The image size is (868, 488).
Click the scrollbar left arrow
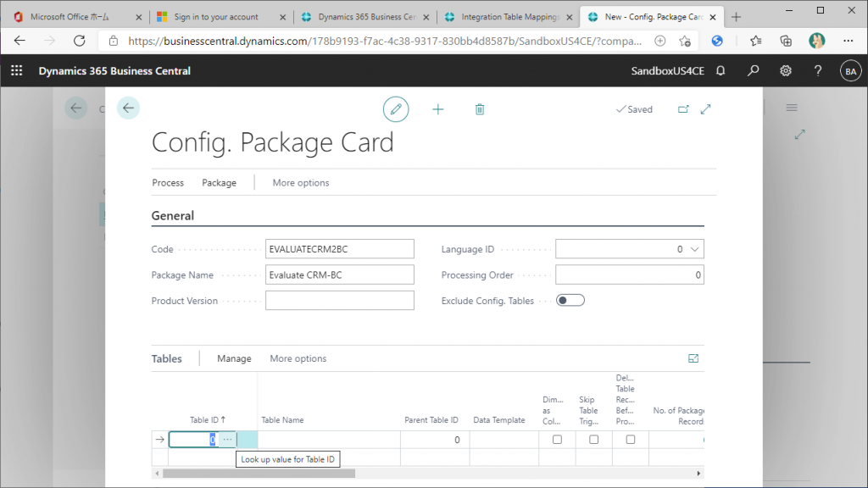(x=157, y=474)
